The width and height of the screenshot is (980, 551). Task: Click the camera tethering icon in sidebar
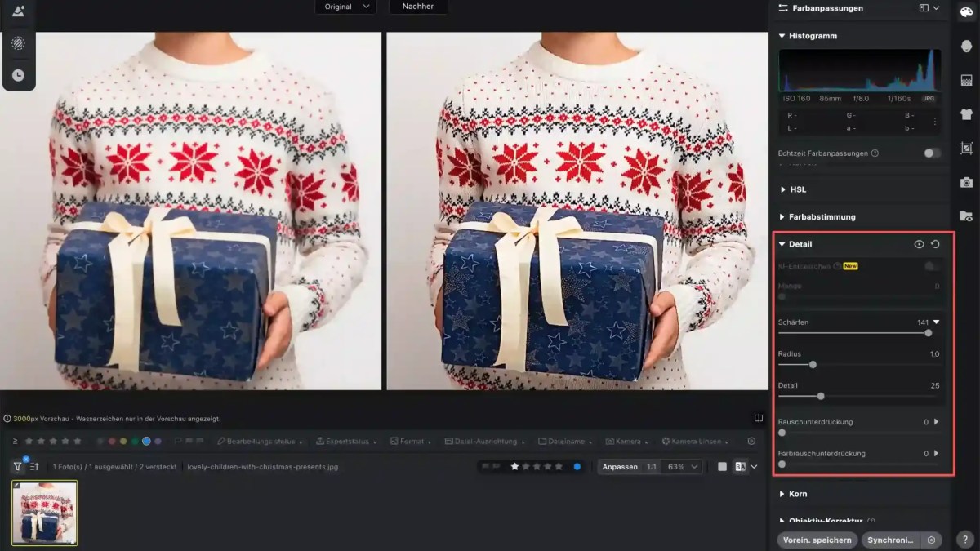966,182
